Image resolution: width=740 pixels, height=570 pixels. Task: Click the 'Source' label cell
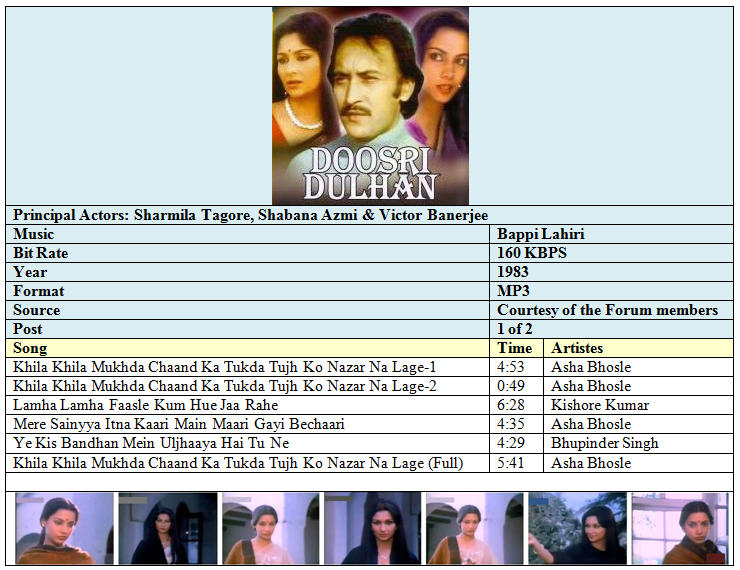click(248, 310)
